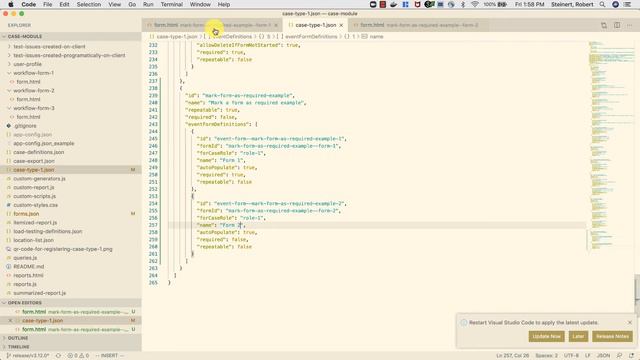This screenshot has width=640, height=360.
Task: Select case-type-1.json in explorer
Action: pyautogui.click(x=71, y=169)
